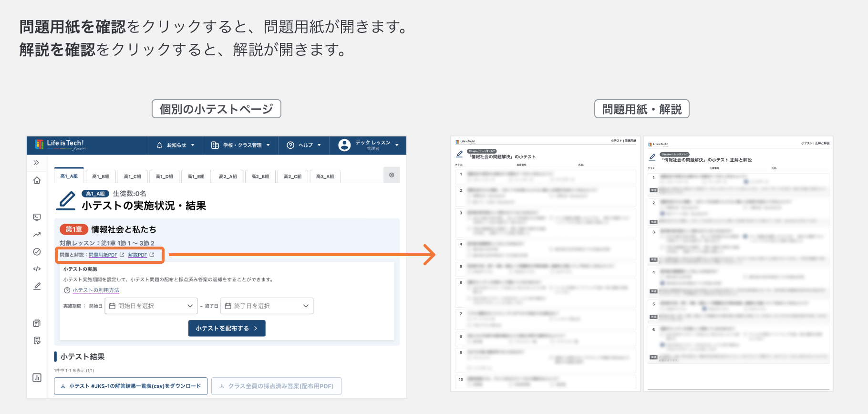Click the 小テスト結果 heading
Image resolution: width=868 pixels, height=414 pixels.
(83, 357)
